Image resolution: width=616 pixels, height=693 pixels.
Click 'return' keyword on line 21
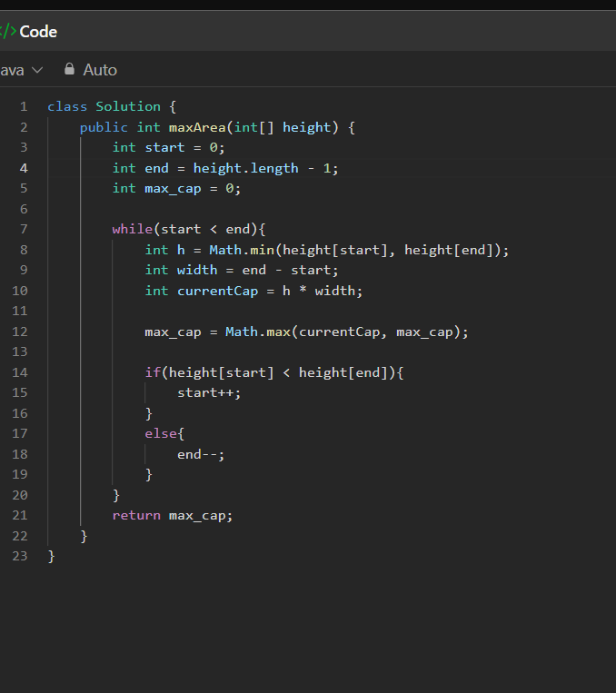[x=136, y=516]
